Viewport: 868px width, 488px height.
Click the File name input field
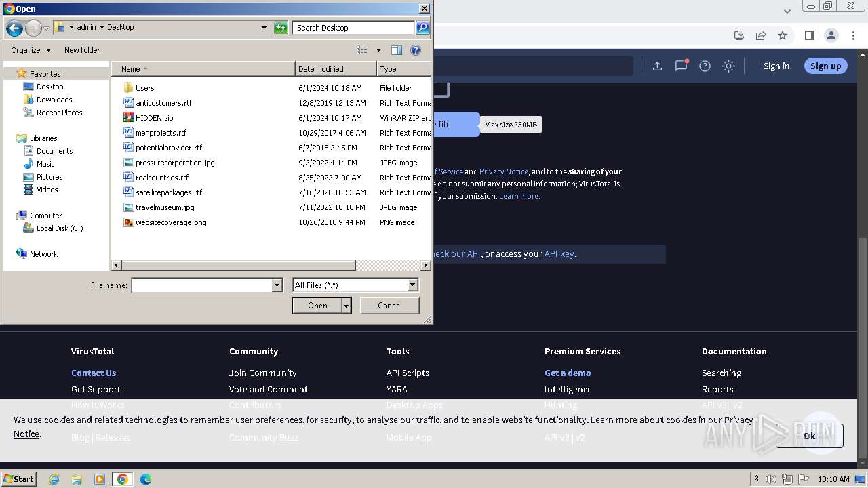pyautogui.click(x=201, y=285)
